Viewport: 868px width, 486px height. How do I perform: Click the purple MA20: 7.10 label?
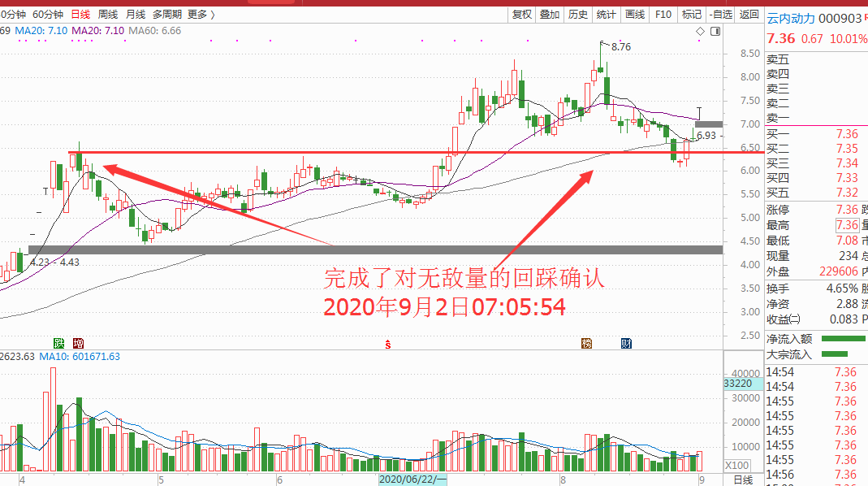(98, 31)
